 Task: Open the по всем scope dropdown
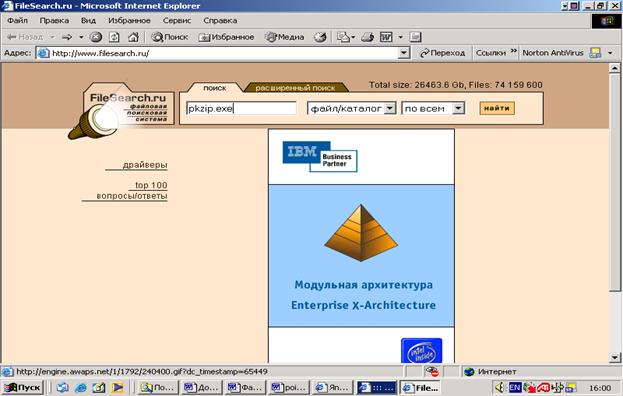(x=459, y=108)
